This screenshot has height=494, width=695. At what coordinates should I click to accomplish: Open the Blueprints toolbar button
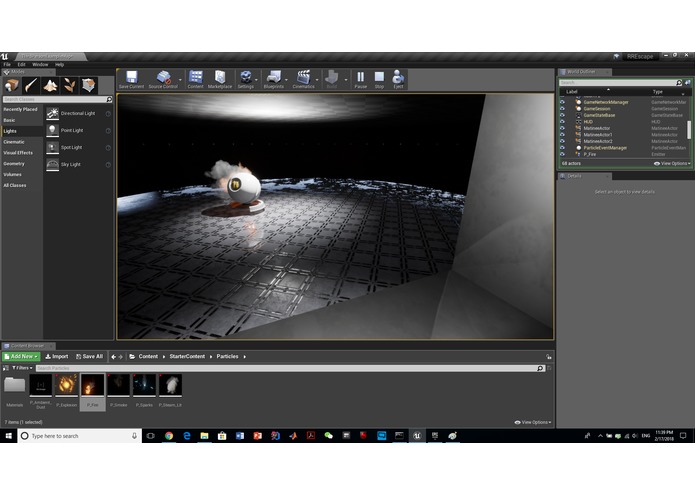tap(273, 80)
